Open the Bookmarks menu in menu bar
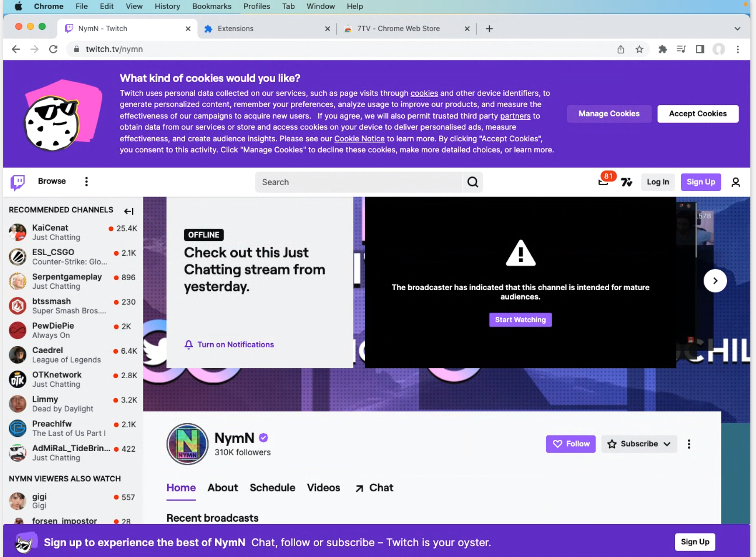 pyautogui.click(x=212, y=6)
